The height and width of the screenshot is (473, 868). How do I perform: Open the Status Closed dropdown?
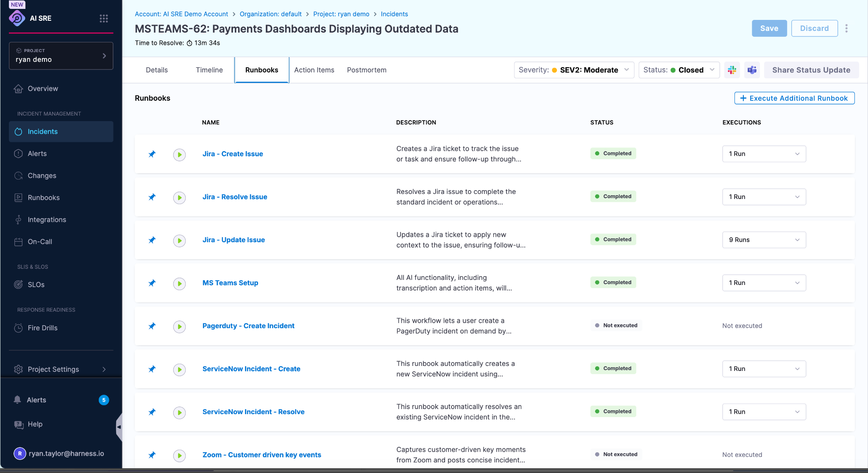(x=679, y=70)
